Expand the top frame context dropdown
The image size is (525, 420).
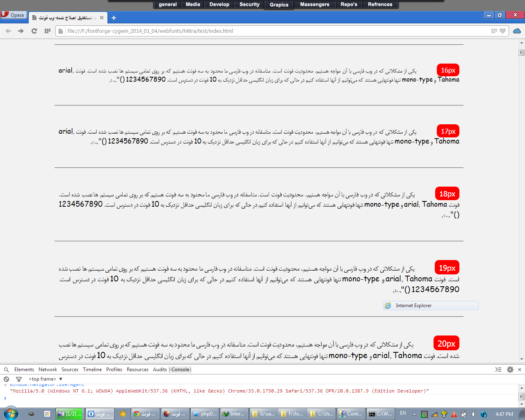pyautogui.click(x=61, y=379)
